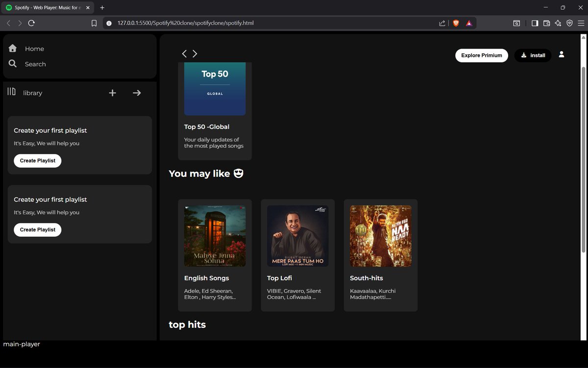Click the 'South-hits' card title
Viewport: 588px width, 368px height.
click(367, 278)
